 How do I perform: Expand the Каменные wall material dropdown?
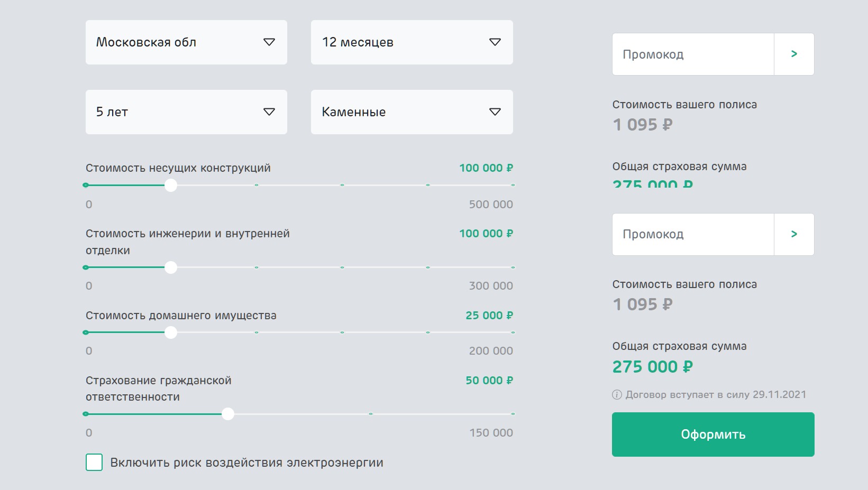[412, 112]
